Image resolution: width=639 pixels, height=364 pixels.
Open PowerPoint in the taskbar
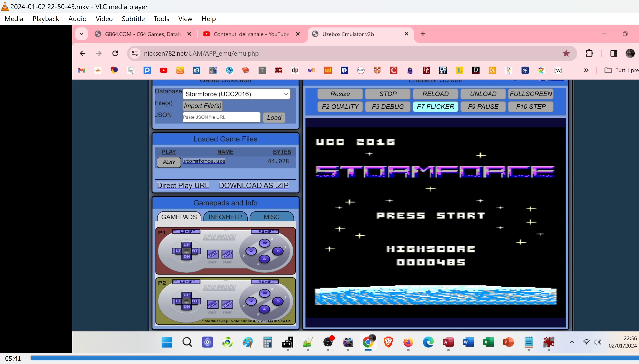click(508, 342)
